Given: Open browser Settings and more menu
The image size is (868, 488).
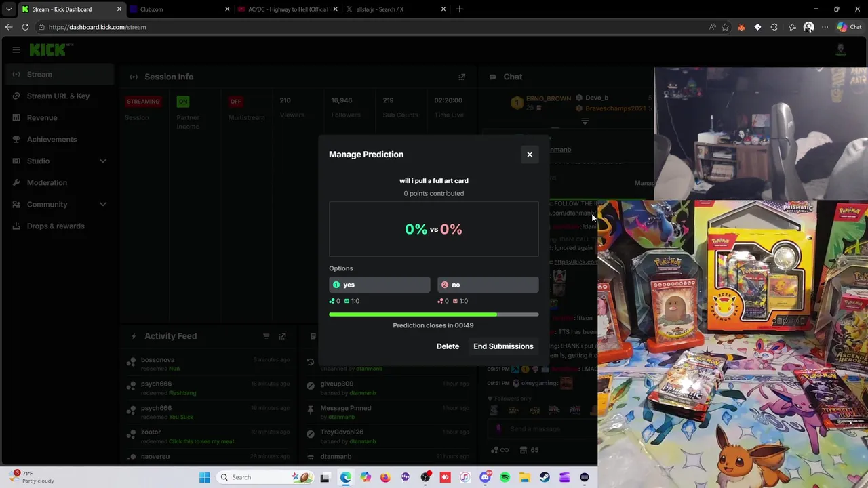Looking at the screenshot, I should pyautogui.click(x=825, y=27).
